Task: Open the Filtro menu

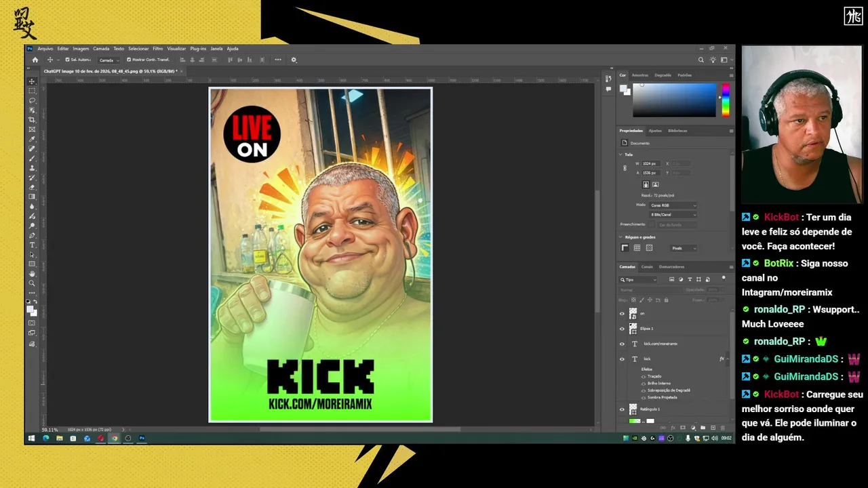Action: click(157, 49)
